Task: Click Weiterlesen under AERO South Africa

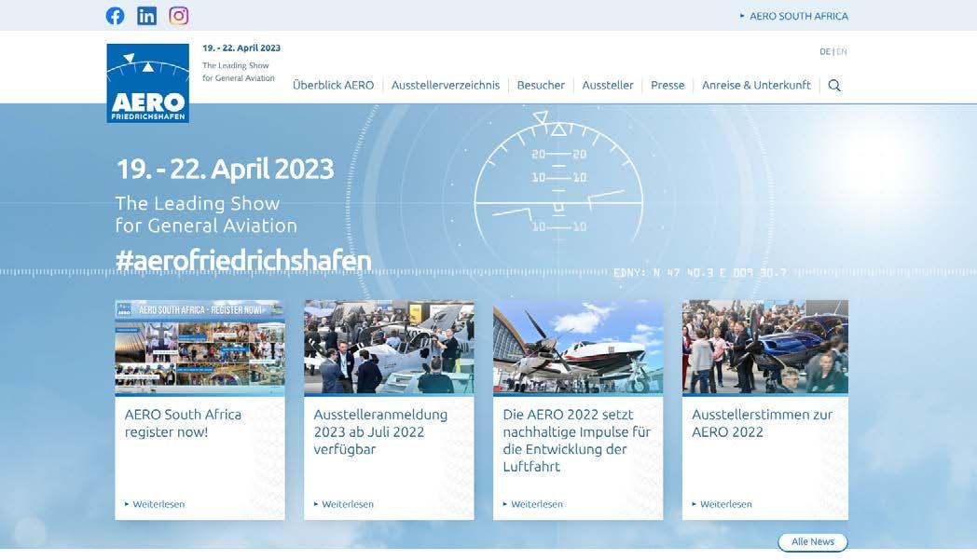Action: [155, 504]
